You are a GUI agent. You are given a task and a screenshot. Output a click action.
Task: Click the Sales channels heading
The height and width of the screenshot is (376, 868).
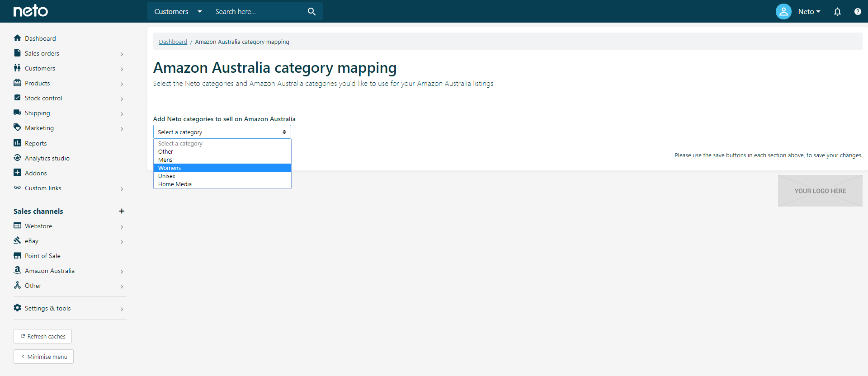38,211
